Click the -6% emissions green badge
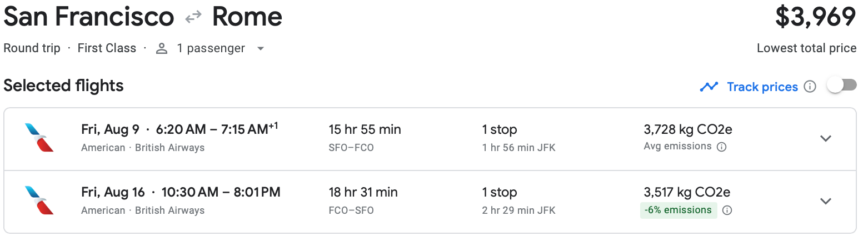The height and width of the screenshot is (241, 868). [x=679, y=210]
